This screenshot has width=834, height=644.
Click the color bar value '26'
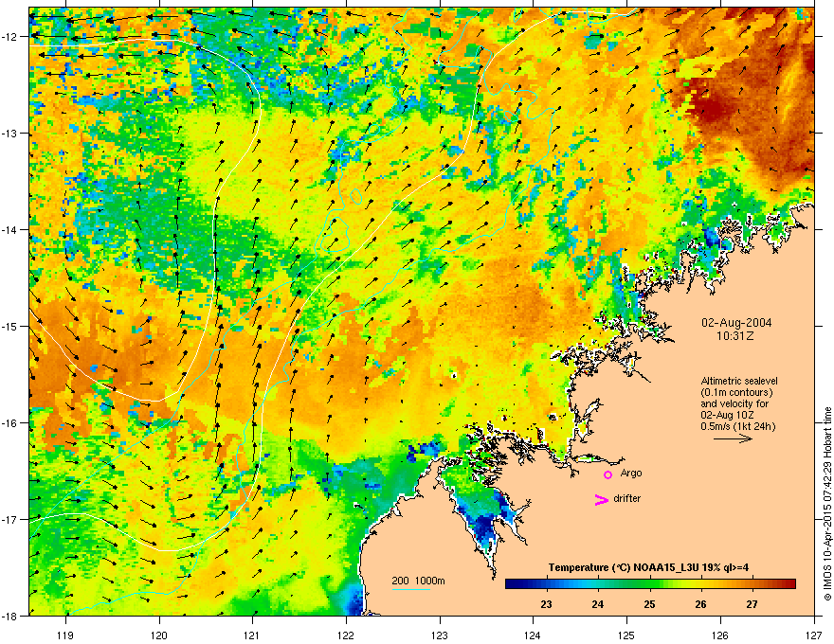pos(701,604)
